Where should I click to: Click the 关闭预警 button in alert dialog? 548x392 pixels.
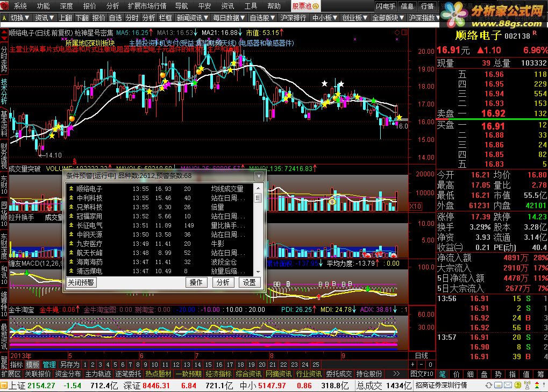(x=81, y=282)
